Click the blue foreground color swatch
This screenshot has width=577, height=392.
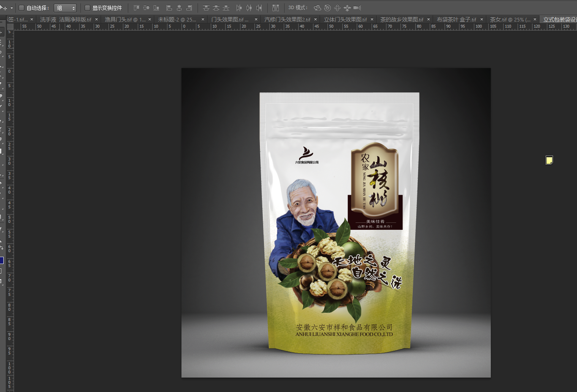coord(1,260)
